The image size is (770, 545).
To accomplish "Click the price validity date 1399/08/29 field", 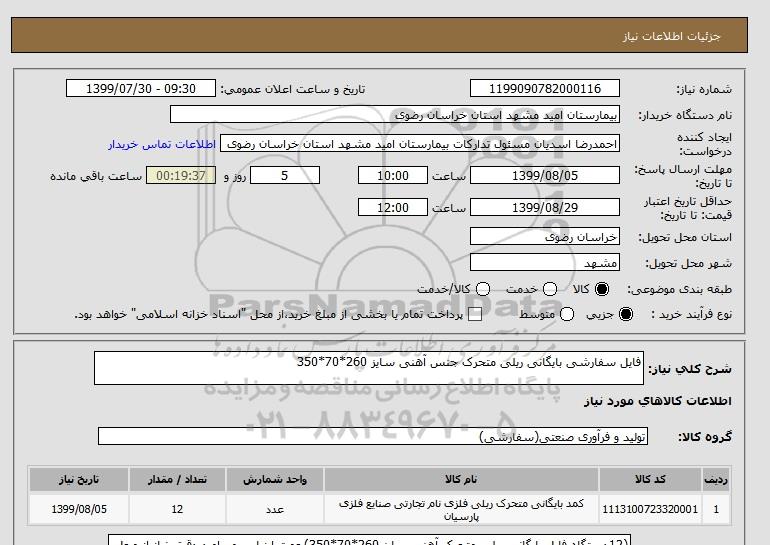I will point(545,207).
